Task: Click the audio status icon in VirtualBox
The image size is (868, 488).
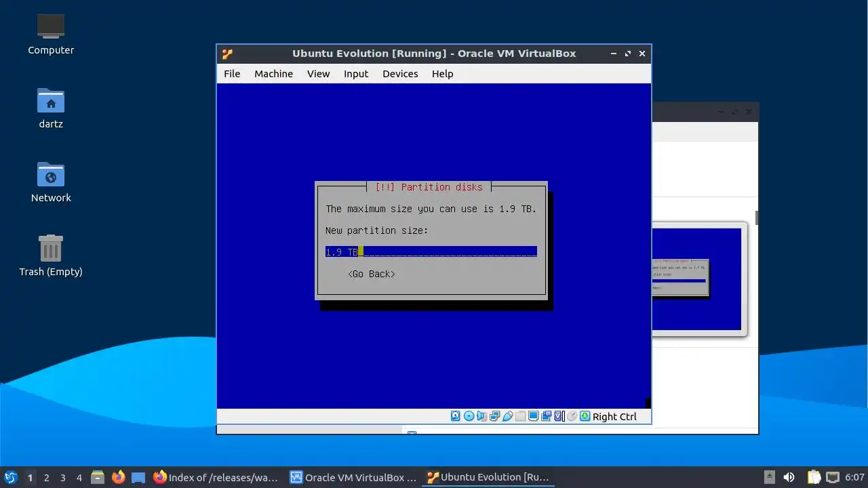Action: (x=481, y=416)
